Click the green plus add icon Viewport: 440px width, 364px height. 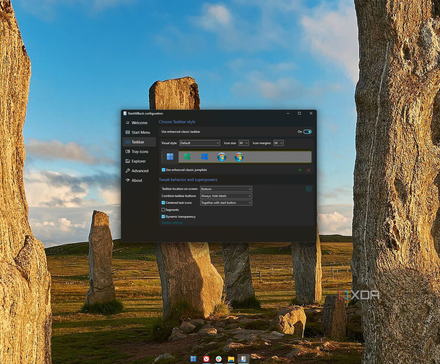[x=300, y=170]
